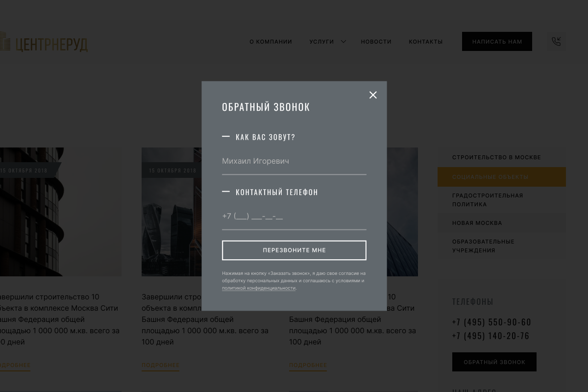The height and width of the screenshot is (392, 588).
Task: Submit with Перезвоните мне button
Action: coord(294,250)
